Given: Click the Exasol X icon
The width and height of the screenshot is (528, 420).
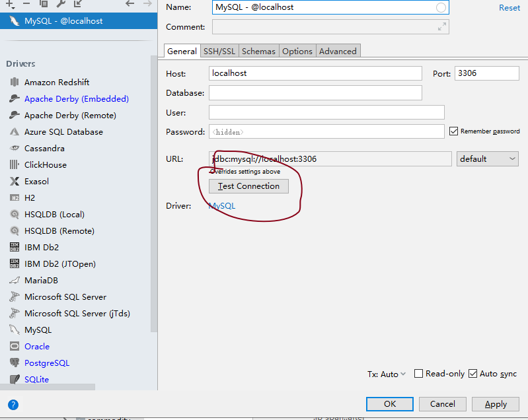Looking at the screenshot, I should coord(15,182).
